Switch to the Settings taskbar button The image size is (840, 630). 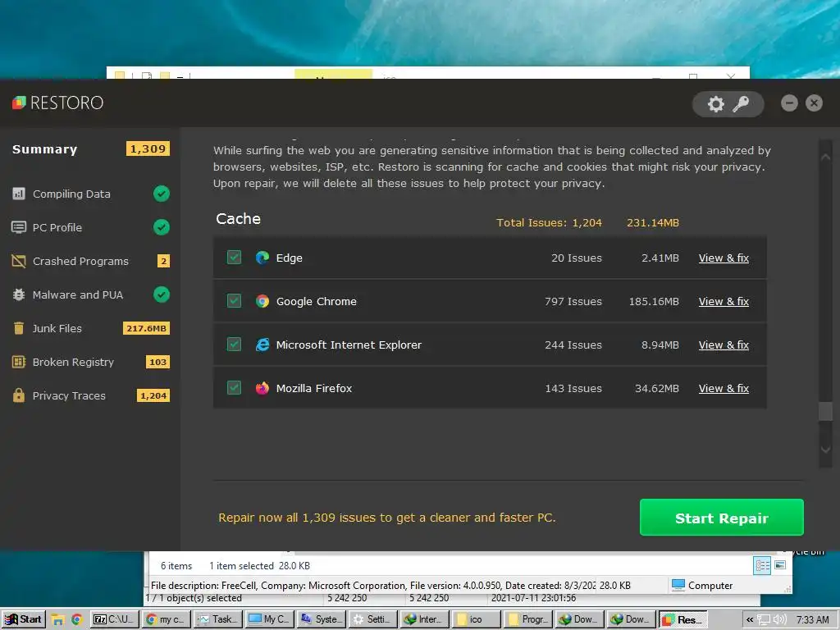click(x=372, y=619)
